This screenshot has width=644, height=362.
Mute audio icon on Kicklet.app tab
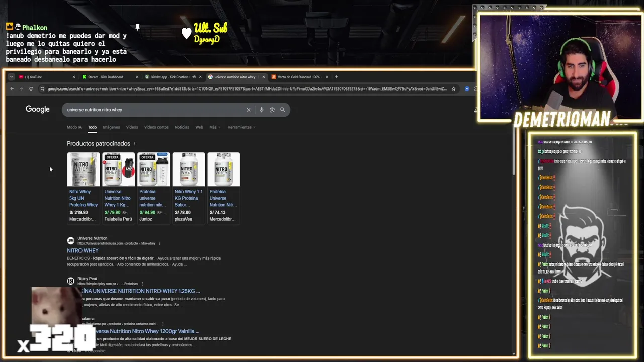tap(194, 77)
